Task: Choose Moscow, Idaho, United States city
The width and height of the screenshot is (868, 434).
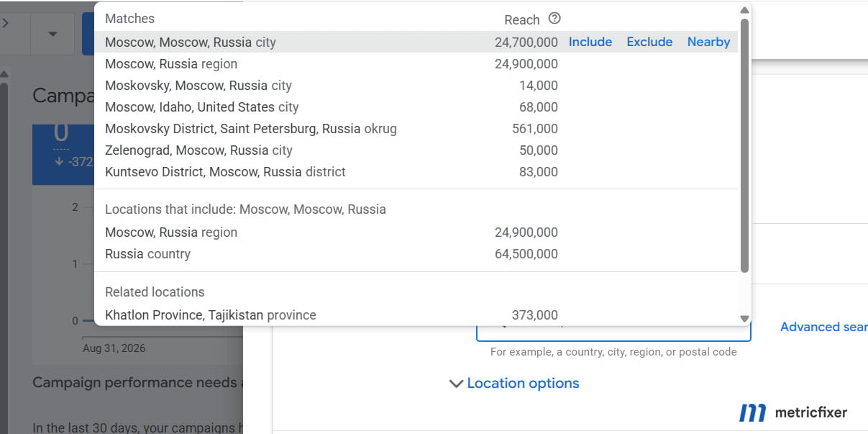Action: [x=416, y=107]
